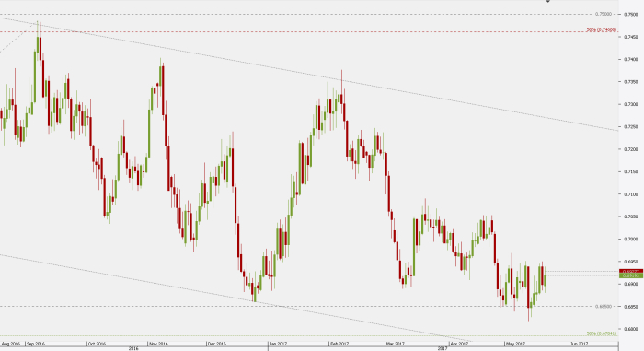This screenshot has height=351, width=644.
Task: Select the red current price tag
Action: click(x=631, y=271)
